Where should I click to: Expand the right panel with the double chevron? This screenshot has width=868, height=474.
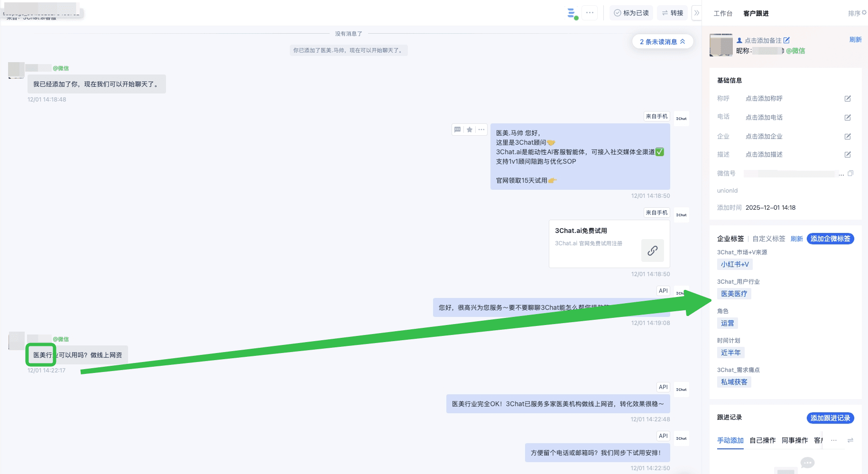[x=696, y=13]
